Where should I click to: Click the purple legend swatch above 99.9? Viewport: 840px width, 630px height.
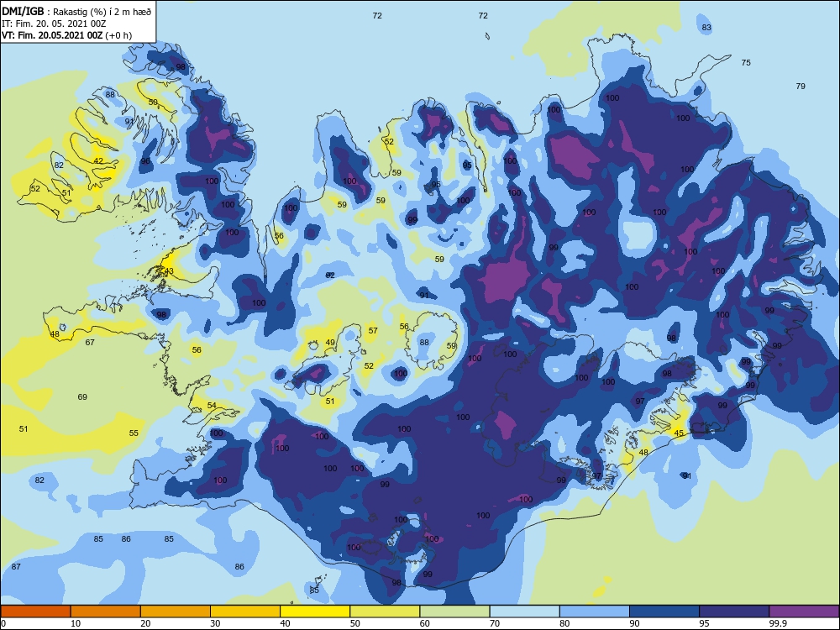pos(805,612)
